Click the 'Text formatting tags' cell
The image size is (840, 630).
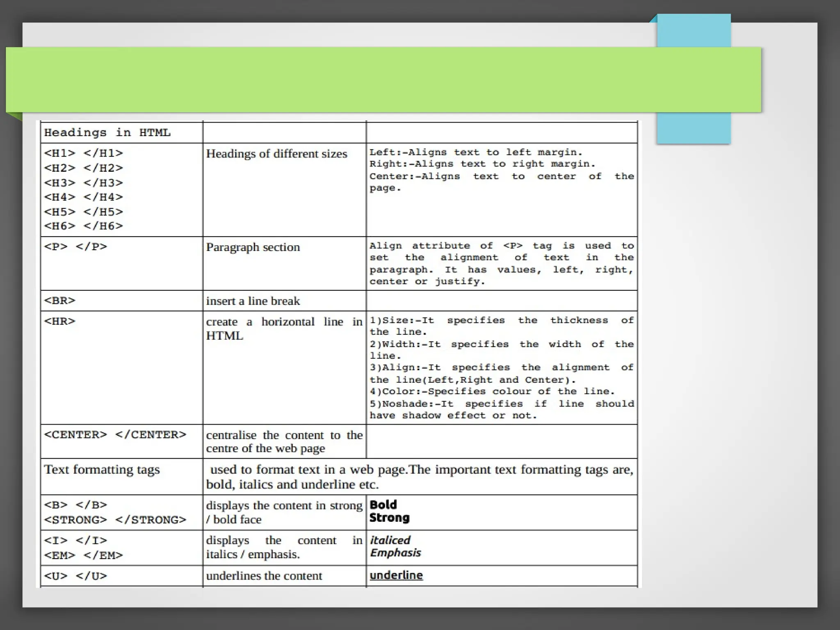102,470
